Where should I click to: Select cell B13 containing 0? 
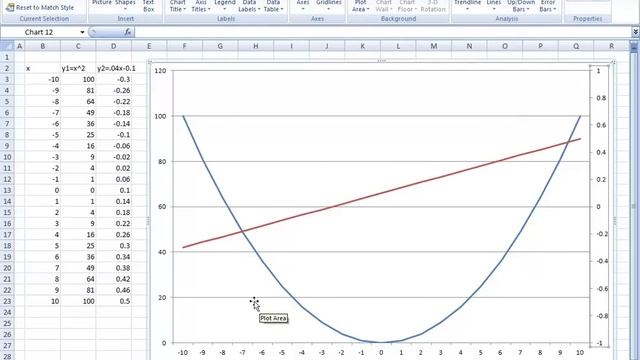point(42,190)
